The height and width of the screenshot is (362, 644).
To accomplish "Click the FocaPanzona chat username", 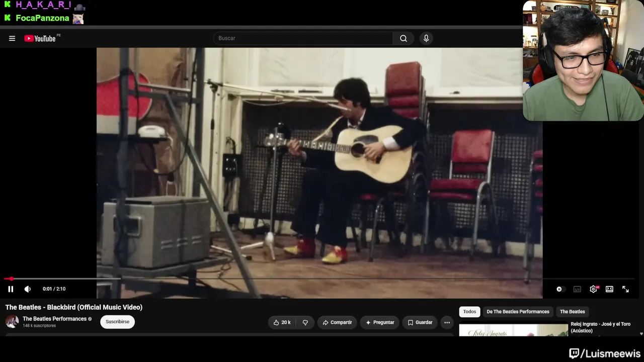I will 42,18.
